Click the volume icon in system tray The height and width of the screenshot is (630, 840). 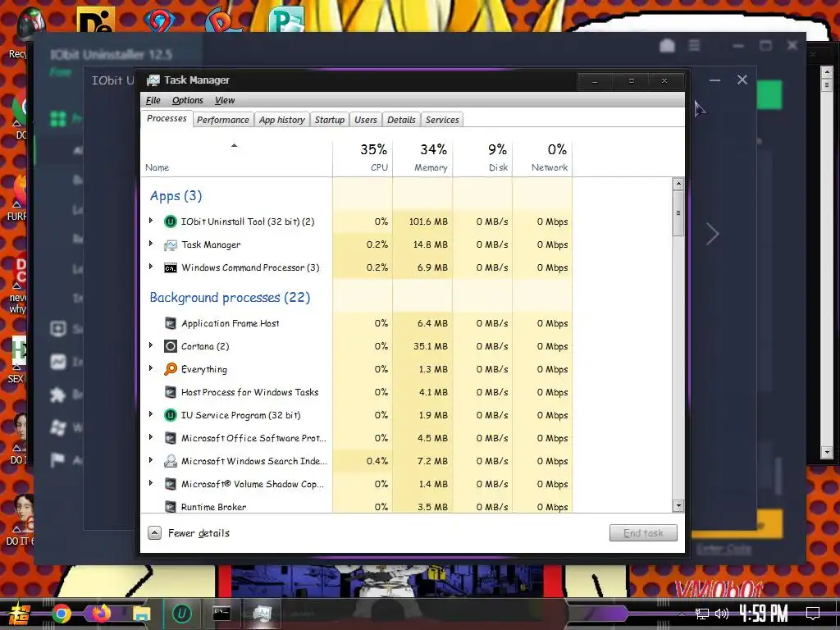click(x=722, y=614)
